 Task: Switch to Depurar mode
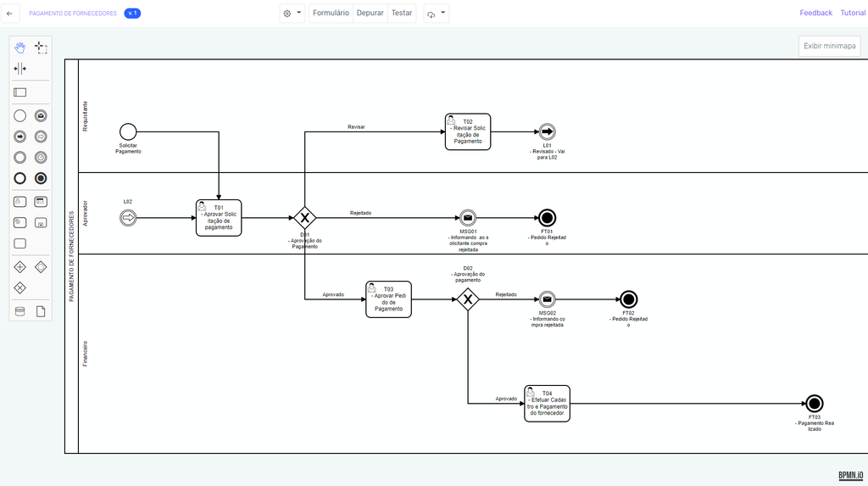pos(370,14)
